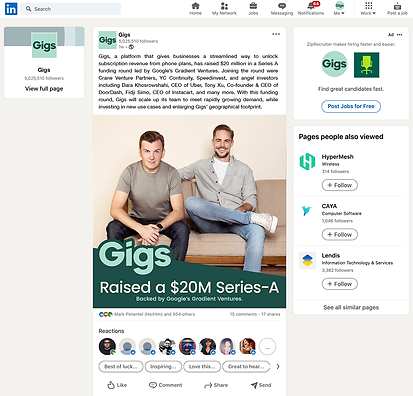Open the Messaging tab
Screen dimensions: 413x396
coord(282,9)
